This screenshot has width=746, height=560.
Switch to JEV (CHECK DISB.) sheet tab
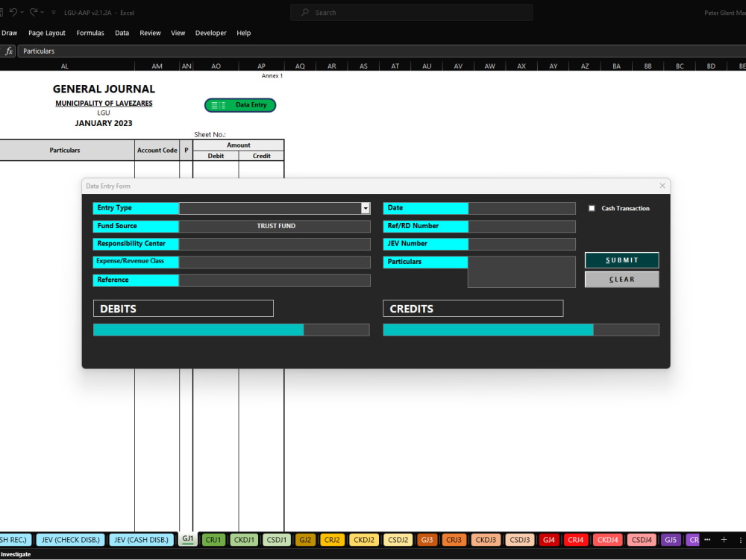(71, 540)
